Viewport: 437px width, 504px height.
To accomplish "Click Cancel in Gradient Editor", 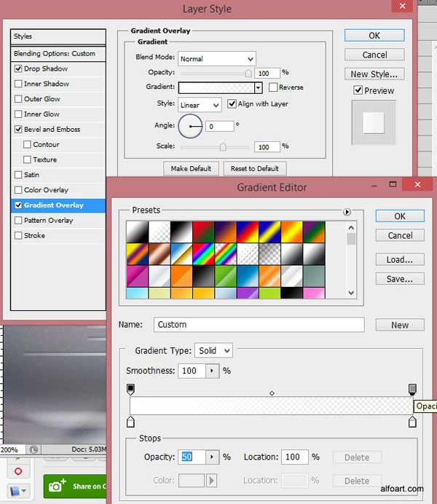I will (400, 235).
